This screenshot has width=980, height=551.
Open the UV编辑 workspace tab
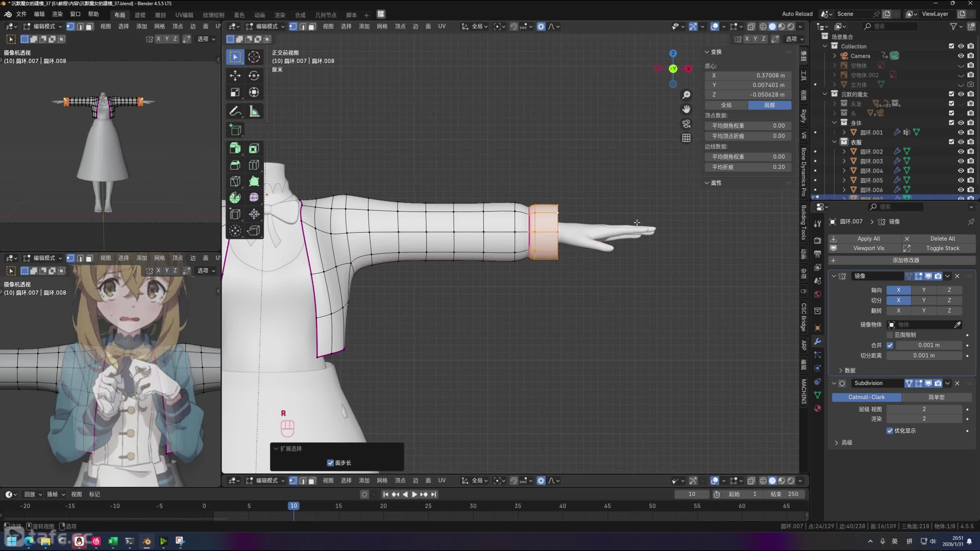pyautogui.click(x=184, y=15)
